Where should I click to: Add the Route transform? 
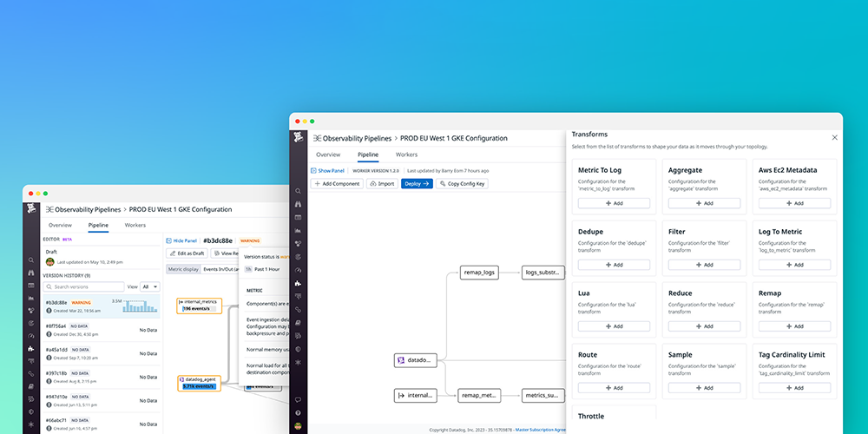[614, 388]
